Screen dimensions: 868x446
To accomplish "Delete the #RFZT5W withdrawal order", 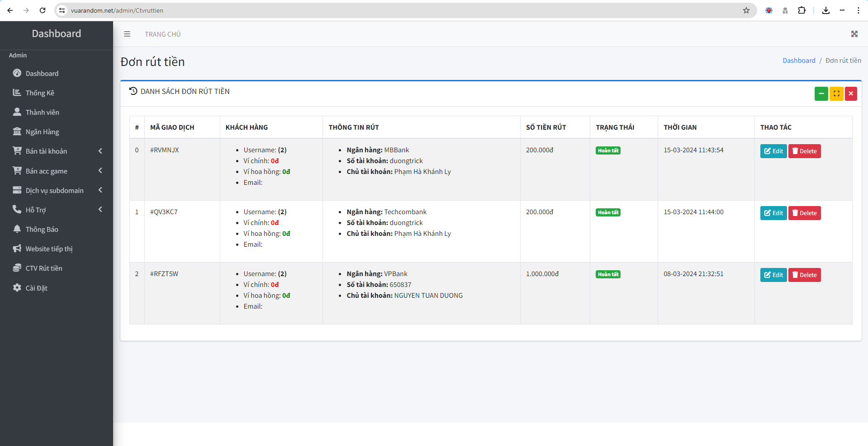I will 804,275.
